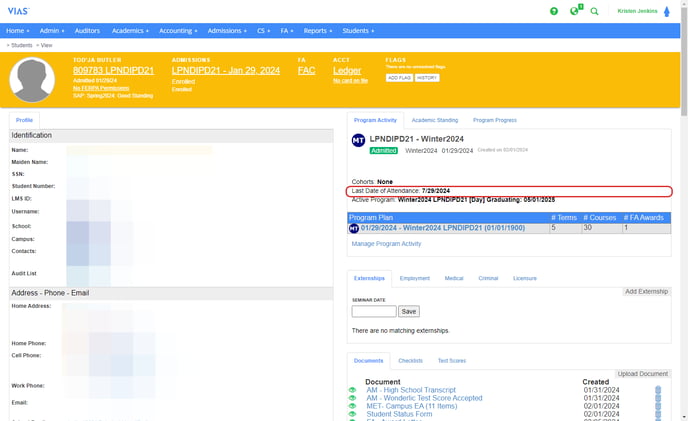Click the green help question mark icon
This screenshot has width=688, height=421.
[x=554, y=11]
